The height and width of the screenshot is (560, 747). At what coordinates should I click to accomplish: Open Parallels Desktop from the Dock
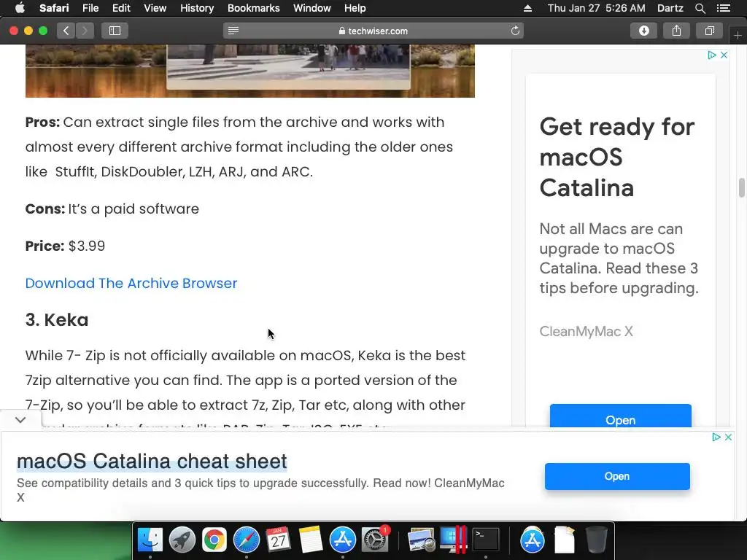(x=453, y=540)
